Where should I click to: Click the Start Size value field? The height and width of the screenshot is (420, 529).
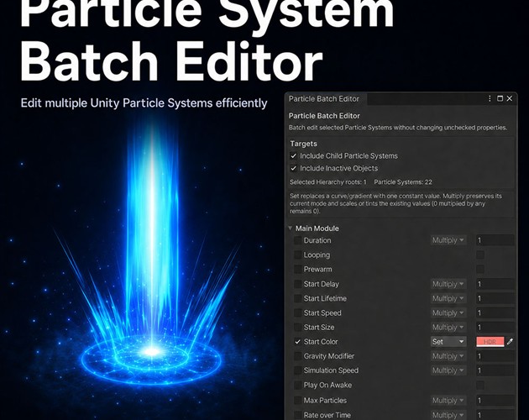(x=495, y=327)
